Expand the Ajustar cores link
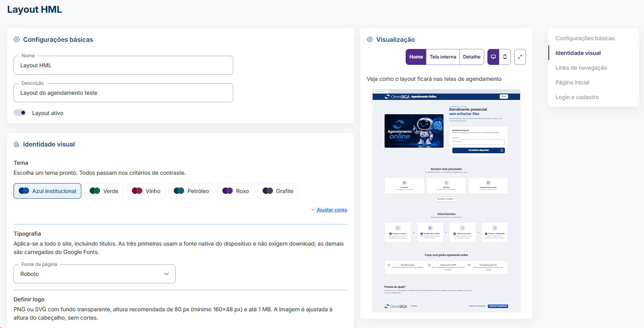This screenshot has height=328, width=644. tap(332, 210)
